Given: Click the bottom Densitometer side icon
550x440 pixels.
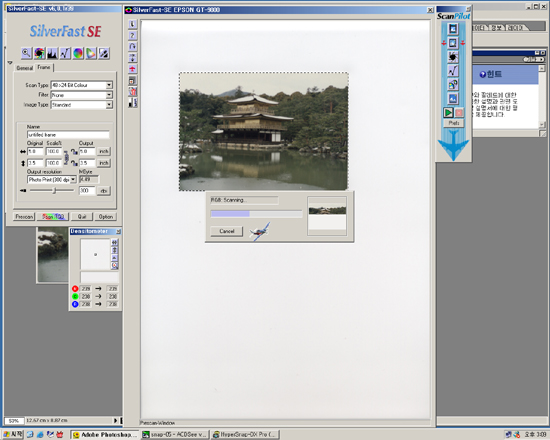Looking at the screenshot, I should (x=115, y=266).
